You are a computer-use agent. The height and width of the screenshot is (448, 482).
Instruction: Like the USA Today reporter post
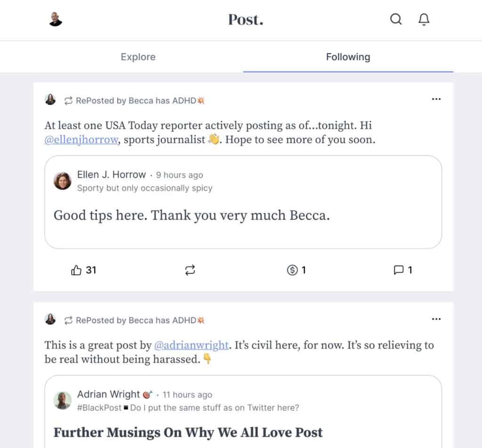tap(76, 270)
